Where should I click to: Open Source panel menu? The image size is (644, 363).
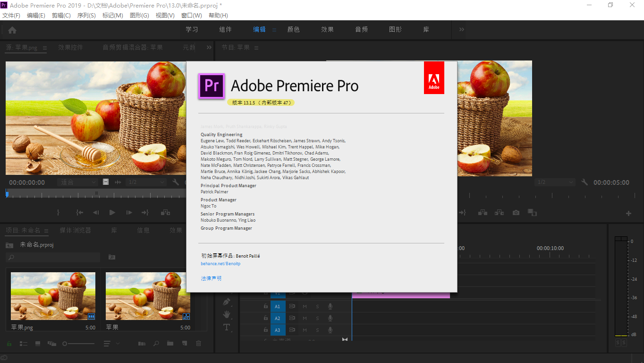point(44,48)
